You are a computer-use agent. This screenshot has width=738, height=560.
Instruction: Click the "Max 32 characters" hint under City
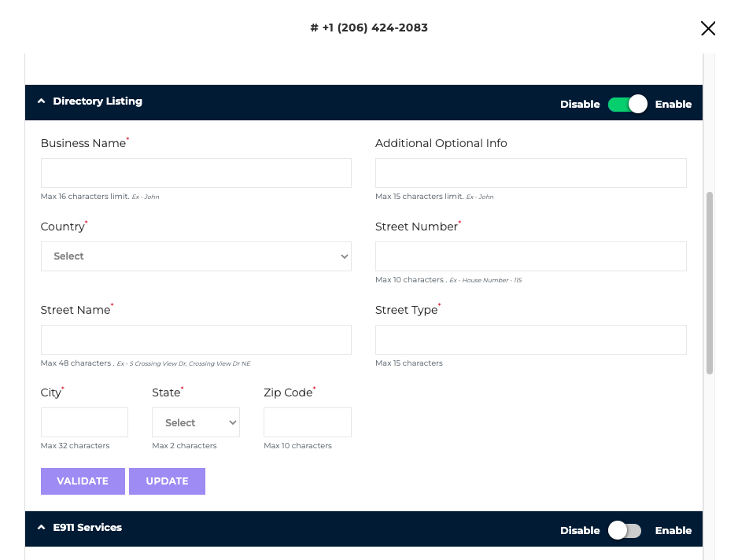tap(75, 446)
